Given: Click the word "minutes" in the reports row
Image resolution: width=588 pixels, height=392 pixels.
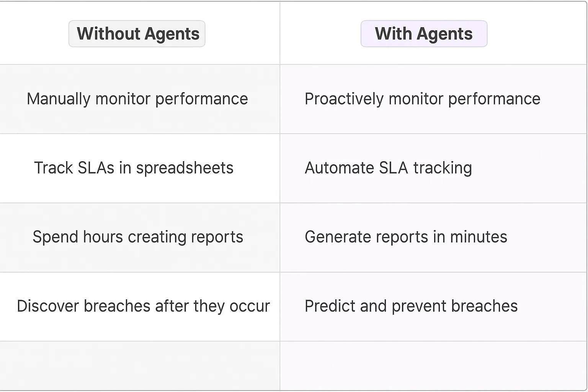Looking at the screenshot, I should [x=479, y=237].
